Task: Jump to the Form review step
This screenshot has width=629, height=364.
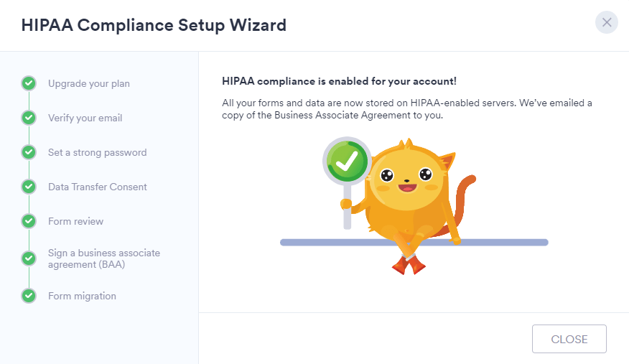Action: [x=76, y=221]
